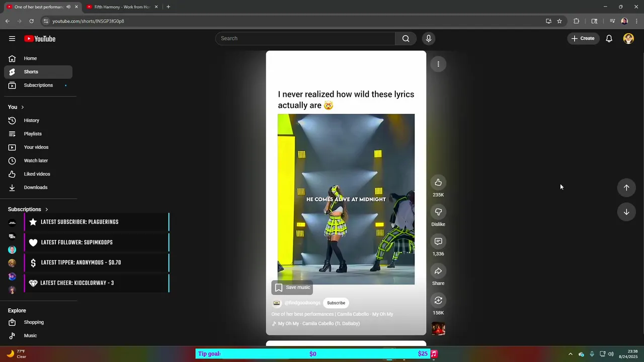Viewport: 644px width, 362px height.
Task: Open the Watch later list
Action: coord(38,161)
